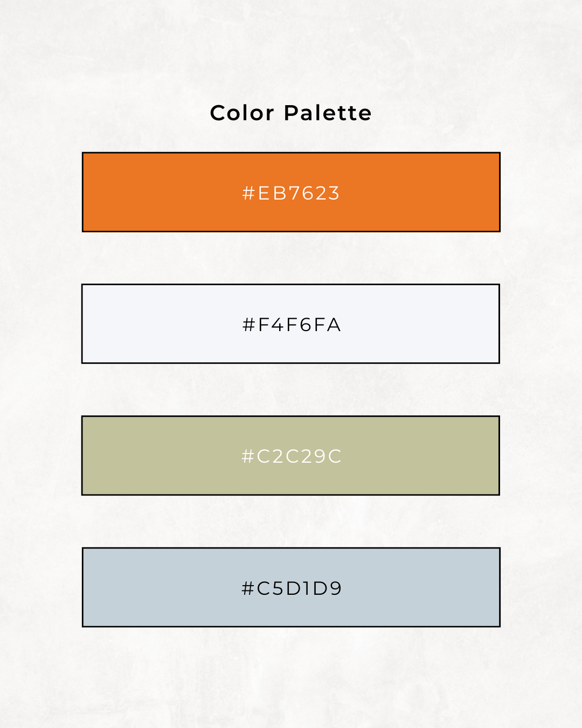This screenshot has width=582, height=728.
Task: Select the blue-gray C5D1D9 swatch
Action: (291, 587)
